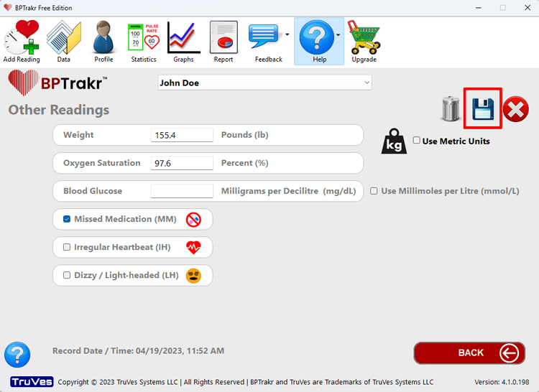The width and height of the screenshot is (539, 392).
Task: Enable the Use Metric Units checkbox
Action: (x=417, y=141)
